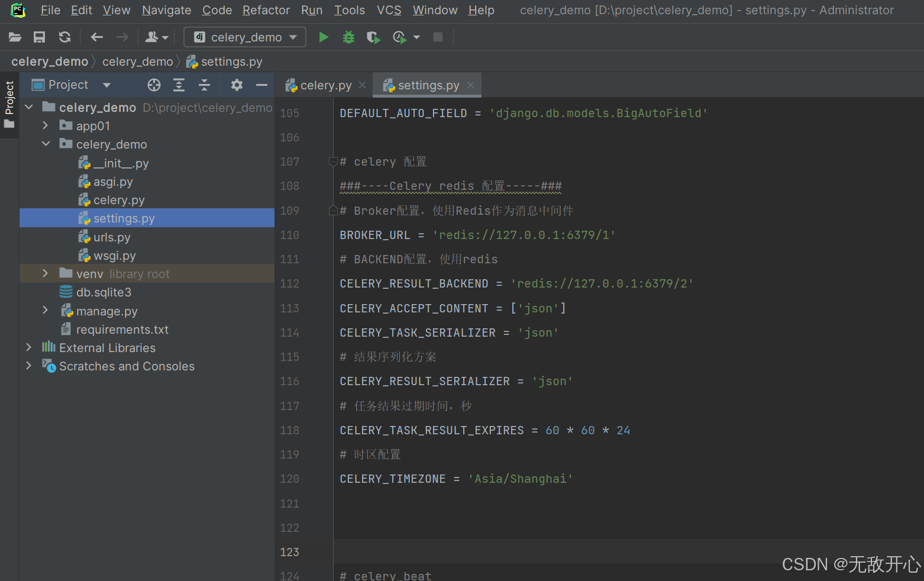Viewport: 924px width, 581px height.
Task: Open the celery_demo run configuration dropdown
Action: coord(245,37)
